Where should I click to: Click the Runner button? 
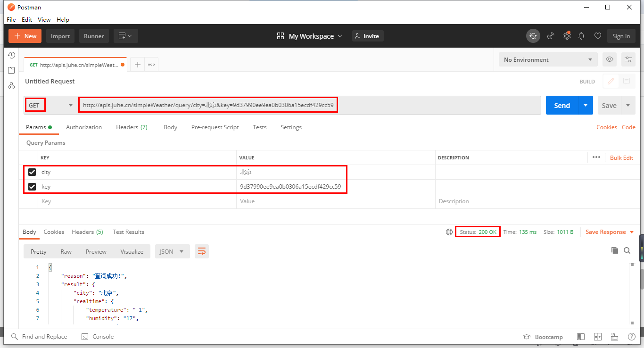(x=94, y=36)
